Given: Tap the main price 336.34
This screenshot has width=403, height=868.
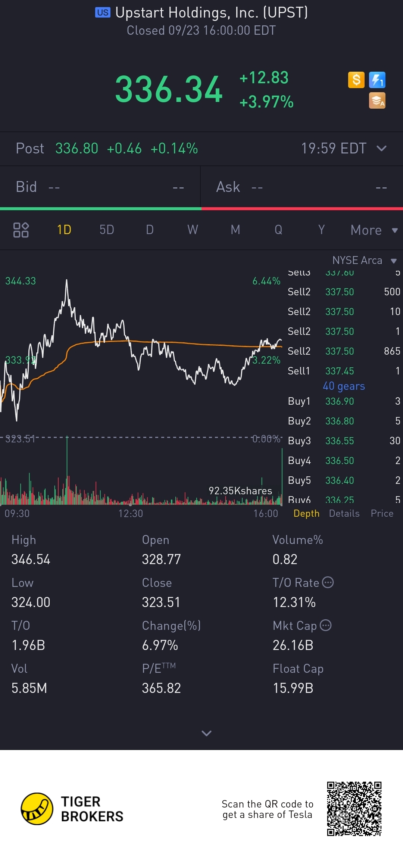Looking at the screenshot, I should coord(169,90).
